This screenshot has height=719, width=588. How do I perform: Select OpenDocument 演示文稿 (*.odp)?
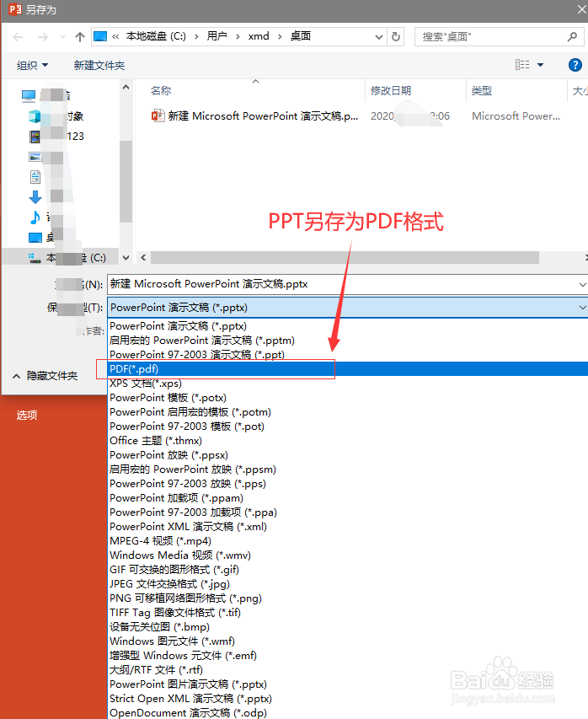tap(348, 712)
